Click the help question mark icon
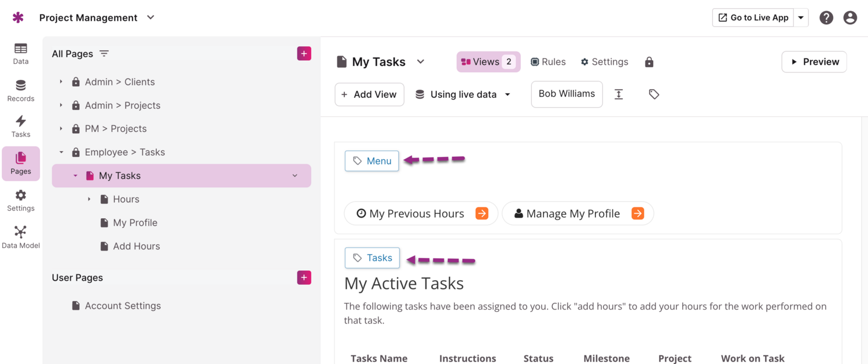Image resolution: width=868 pixels, height=364 pixels. (826, 18)
